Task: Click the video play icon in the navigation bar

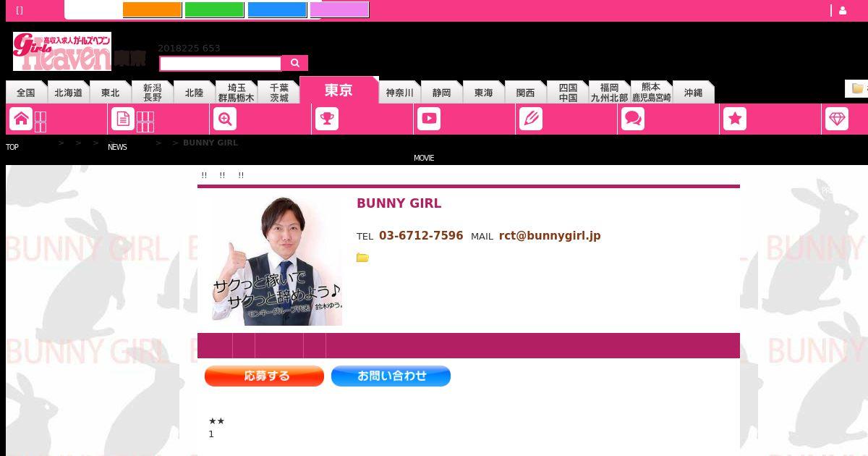Action: pos(429,119)
